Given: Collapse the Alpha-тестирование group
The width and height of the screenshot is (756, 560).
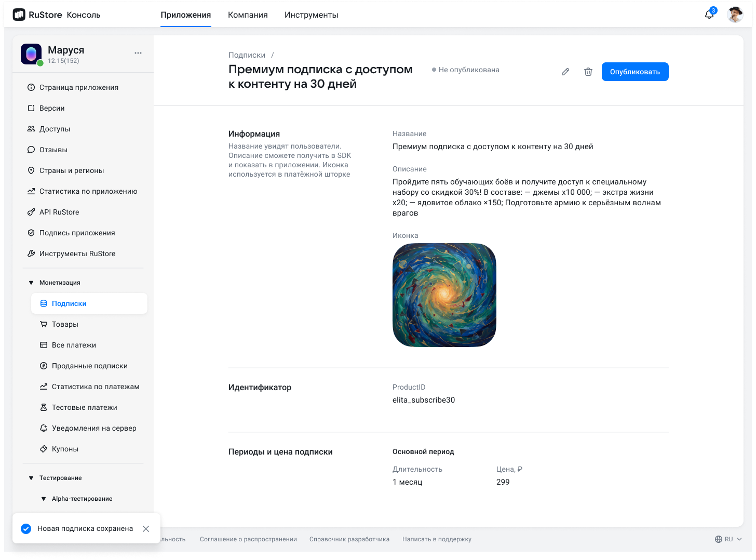Looking at the screenshot, I should [44, 499].
